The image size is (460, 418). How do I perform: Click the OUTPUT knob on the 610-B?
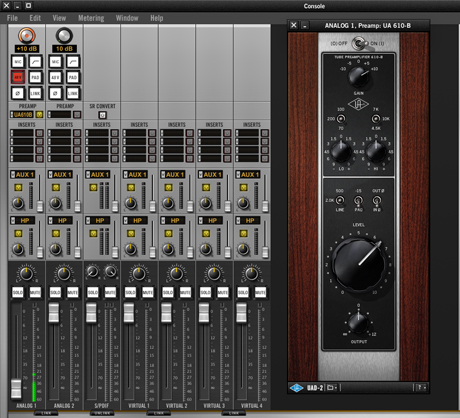click(x=358, y=323)
